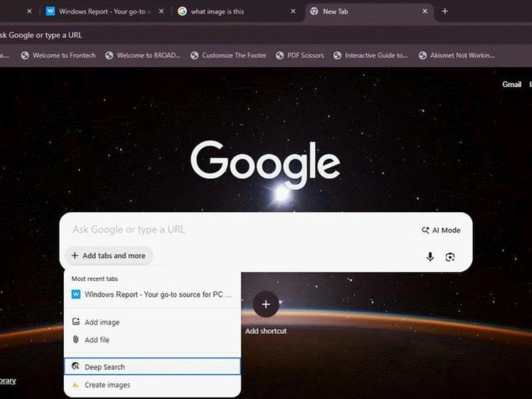This screenshot has height=399, width=532.
Task: Open Welcome to BROAD... bookmark
Action: click(x=143, y=55)
